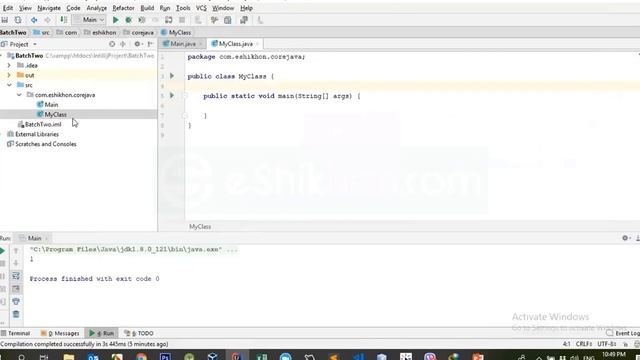Open the Navigate menu
This screenshot has height=360, width=640.
pyautogui.click(x=49, y=8)
